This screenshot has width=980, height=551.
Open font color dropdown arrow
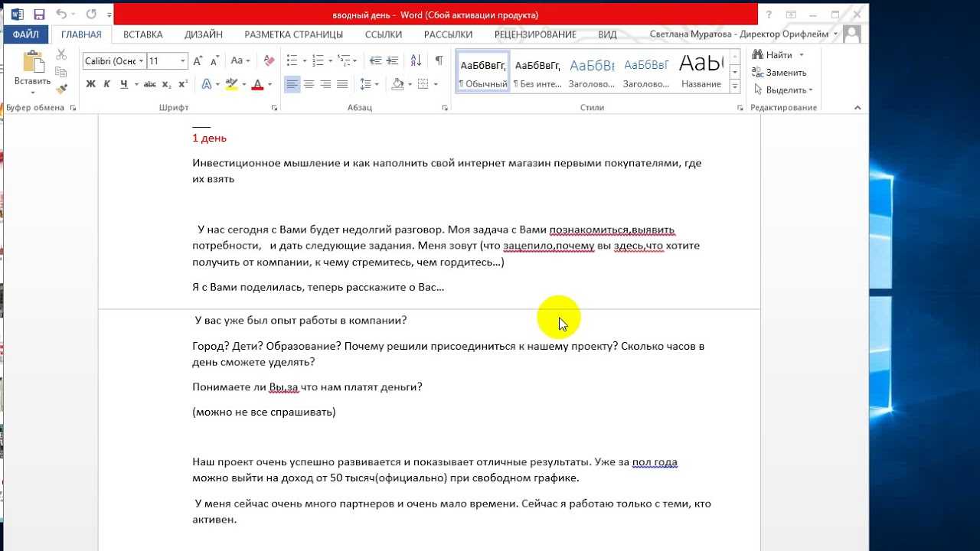click(269, 84)
